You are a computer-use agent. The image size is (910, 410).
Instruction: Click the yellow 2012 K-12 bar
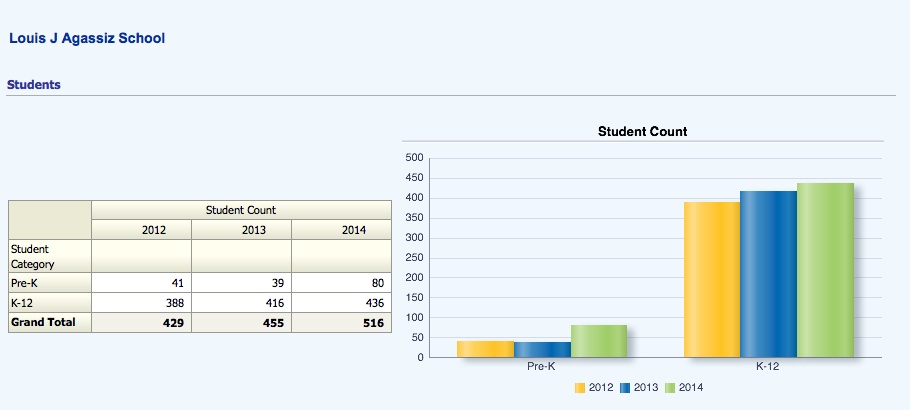(x=711, y=280)
